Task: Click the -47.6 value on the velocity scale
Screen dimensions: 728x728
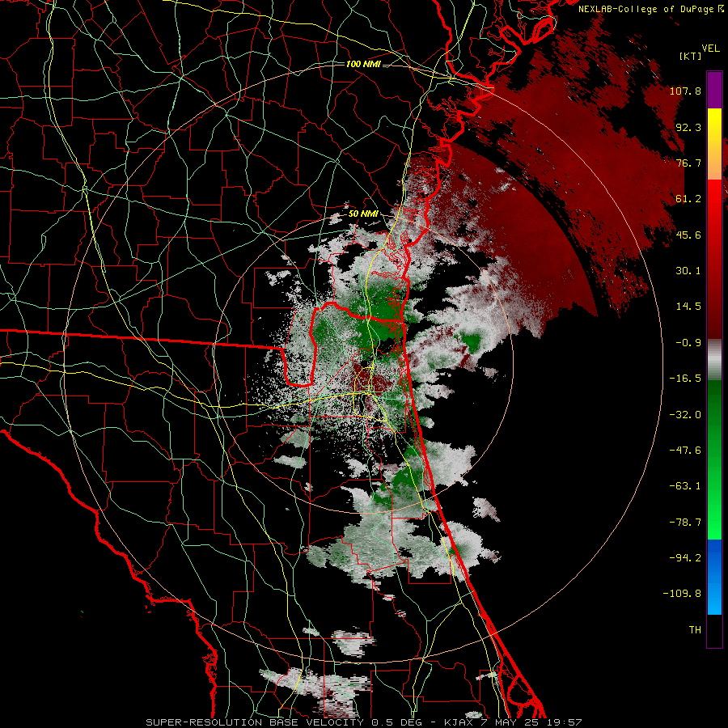Action: coord(685,451)
